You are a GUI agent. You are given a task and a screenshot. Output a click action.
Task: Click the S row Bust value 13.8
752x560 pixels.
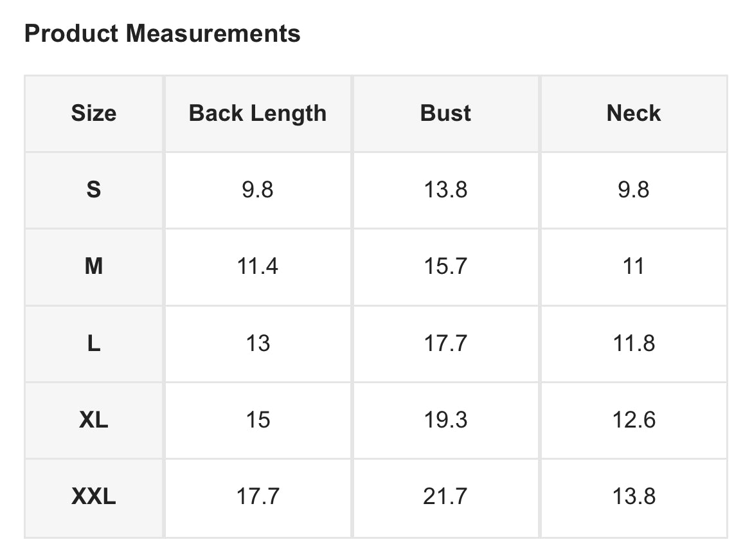pos(445,190)
